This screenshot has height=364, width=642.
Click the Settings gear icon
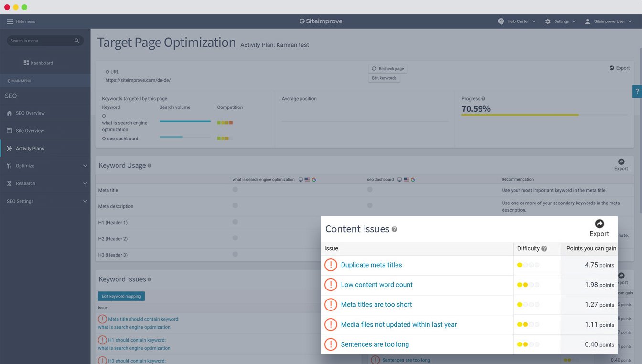548,21
